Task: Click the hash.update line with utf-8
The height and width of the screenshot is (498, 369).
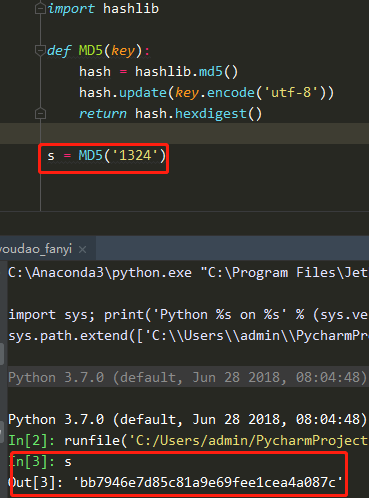Action: [206, 93]
